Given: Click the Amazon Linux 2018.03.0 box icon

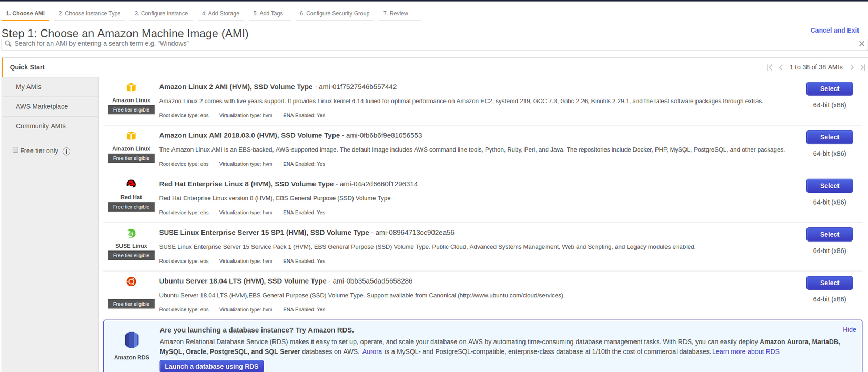Looking at the screenshot, I should [131, 136].
